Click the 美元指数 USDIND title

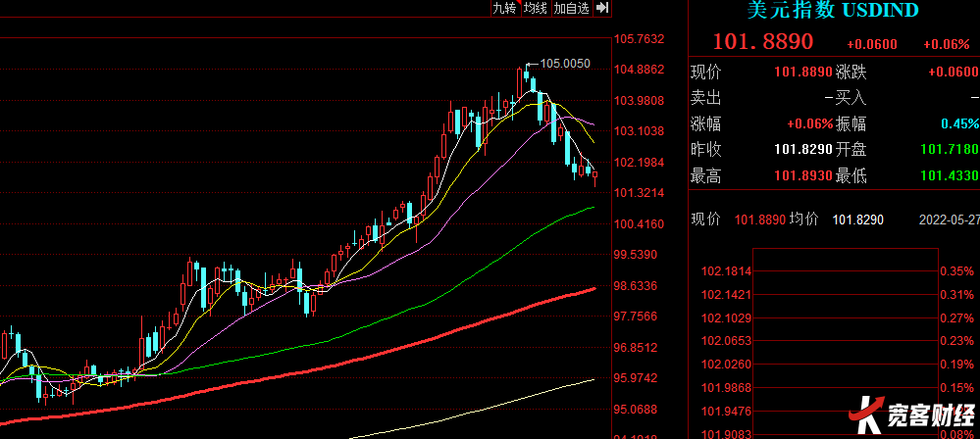click(x=833, y=10)
